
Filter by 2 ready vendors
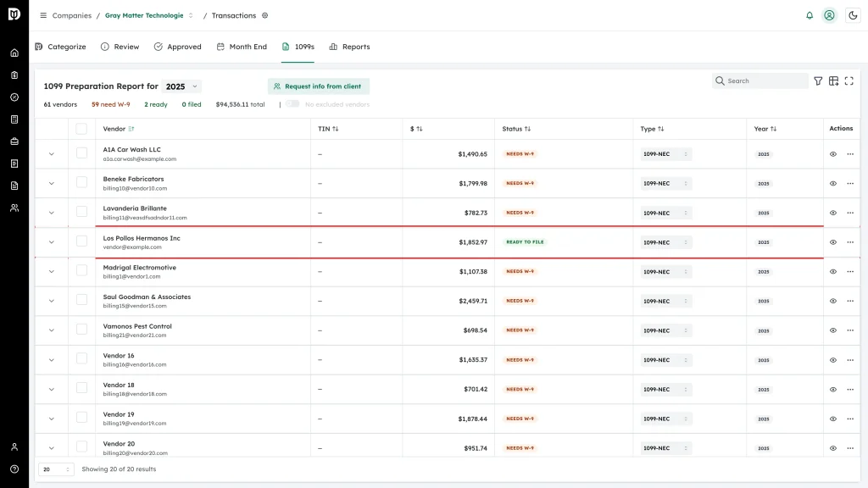[156, 104]
